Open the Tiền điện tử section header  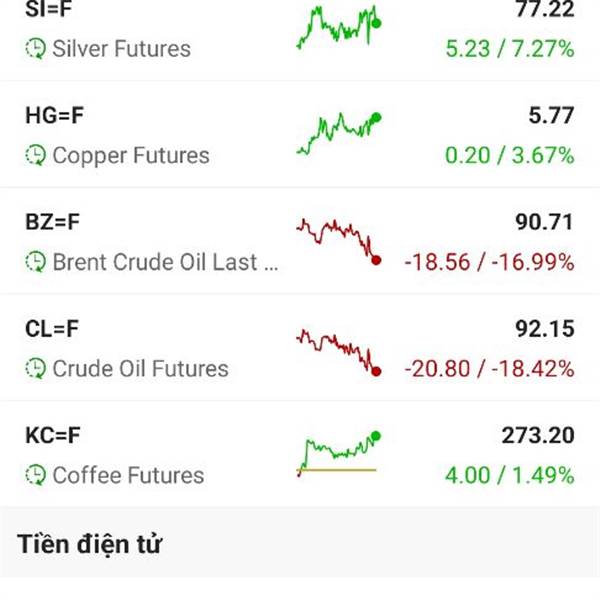[x=90, y=544]
